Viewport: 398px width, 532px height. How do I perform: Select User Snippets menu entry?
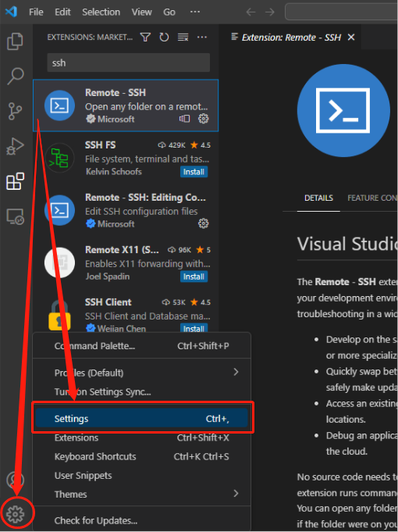142,475
